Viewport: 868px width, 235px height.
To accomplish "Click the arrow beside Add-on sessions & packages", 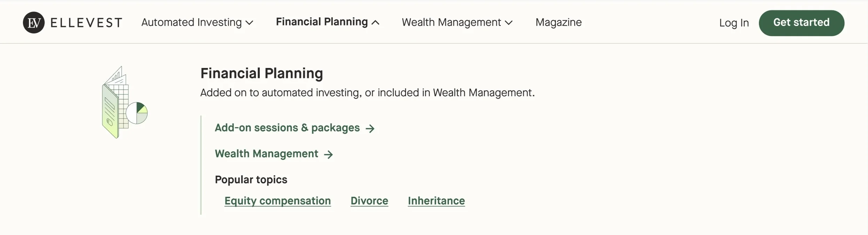I will (370, 129).
